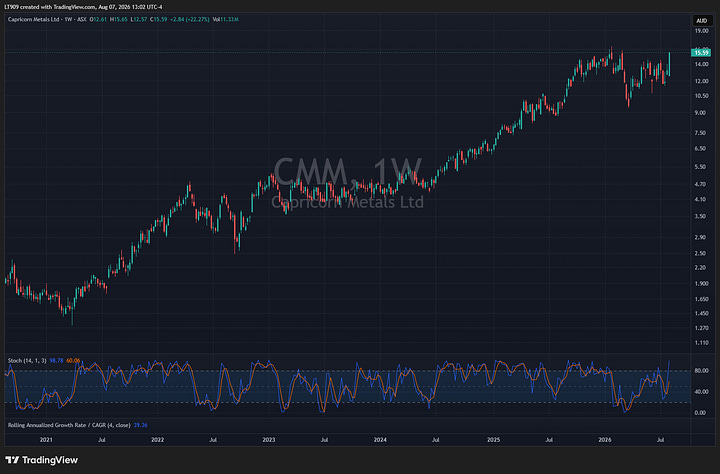This screenshot has width=720, height=474.
Task: Click the 2.90 price axis label
Action: pos(700,237)
